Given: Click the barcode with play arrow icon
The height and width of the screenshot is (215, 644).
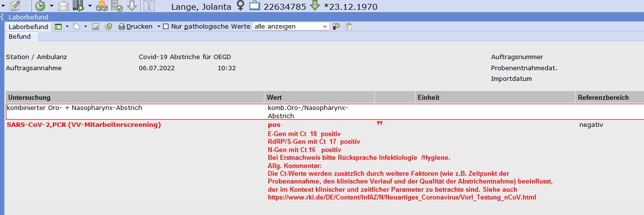Looking at the screenshot, I should coord(79,6).
